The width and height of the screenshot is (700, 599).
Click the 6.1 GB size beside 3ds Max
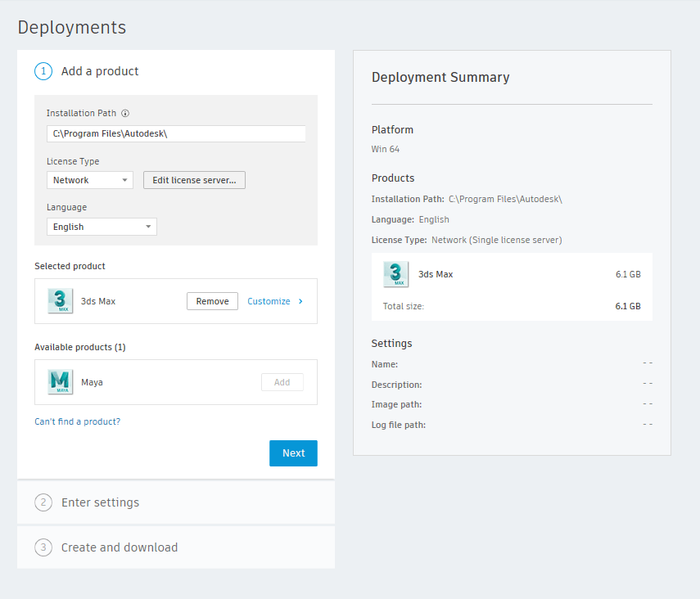[628, 274]
